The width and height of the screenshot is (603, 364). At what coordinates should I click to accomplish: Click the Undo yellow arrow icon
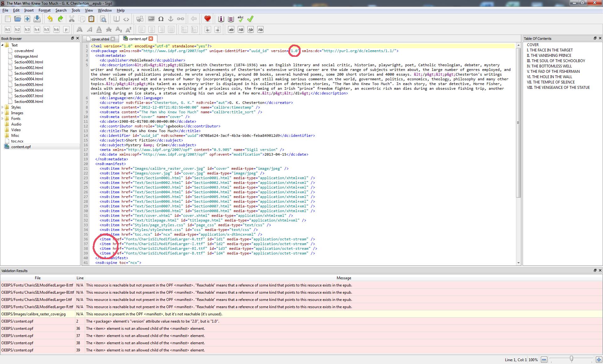[50, 19]
